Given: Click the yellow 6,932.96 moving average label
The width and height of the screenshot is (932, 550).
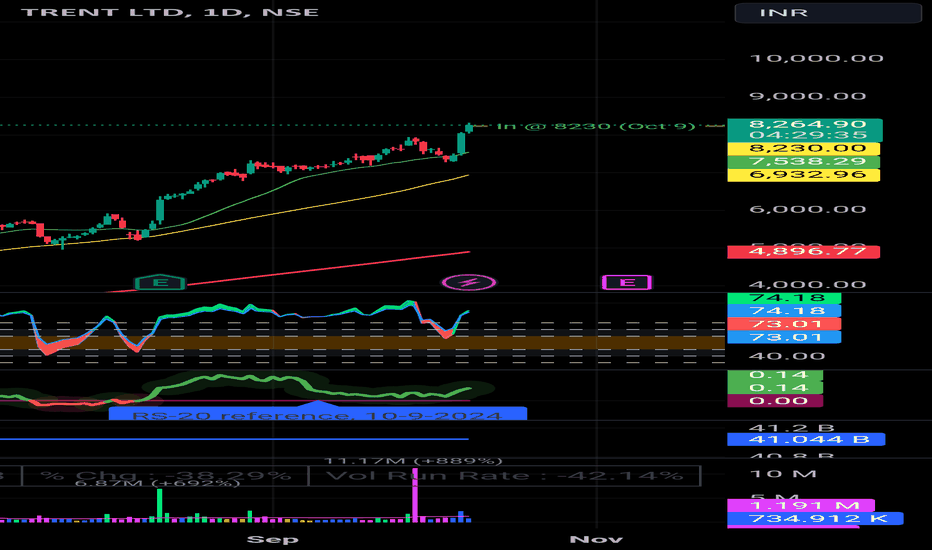Looking at the screenshot, I should pyautogui.click(x=804, y=175).
